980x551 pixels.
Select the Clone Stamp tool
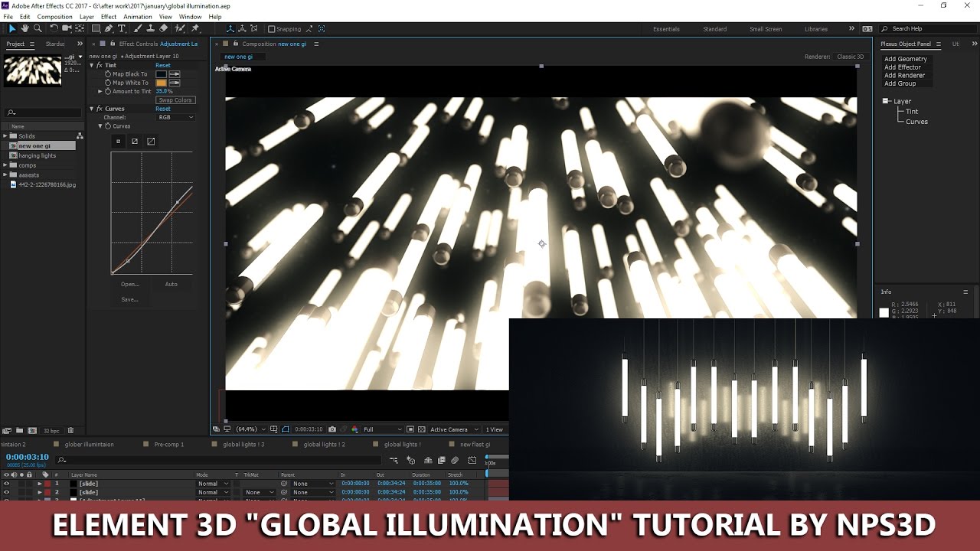click(150, 28)
